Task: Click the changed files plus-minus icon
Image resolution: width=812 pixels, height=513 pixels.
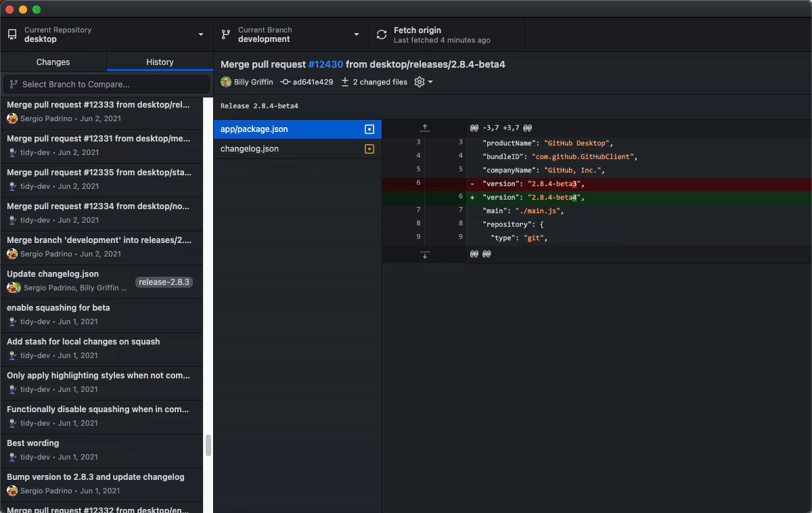Action: [x=345, y=82]
